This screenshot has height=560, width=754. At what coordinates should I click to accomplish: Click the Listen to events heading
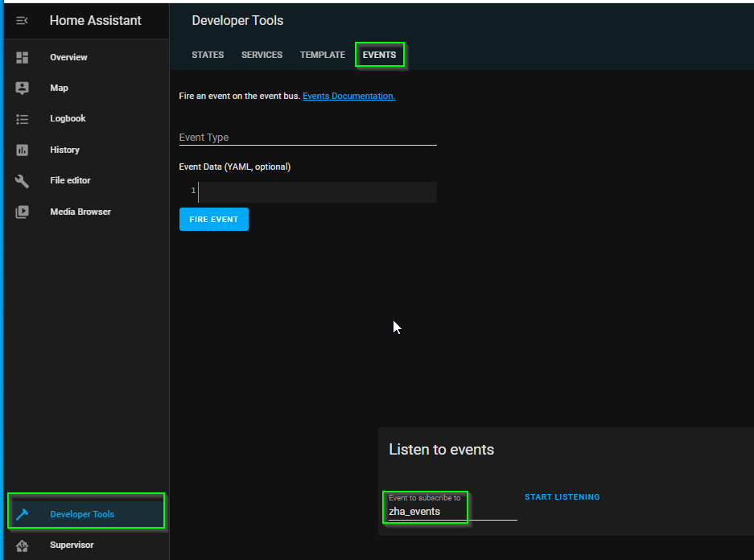tap(442, 450)
